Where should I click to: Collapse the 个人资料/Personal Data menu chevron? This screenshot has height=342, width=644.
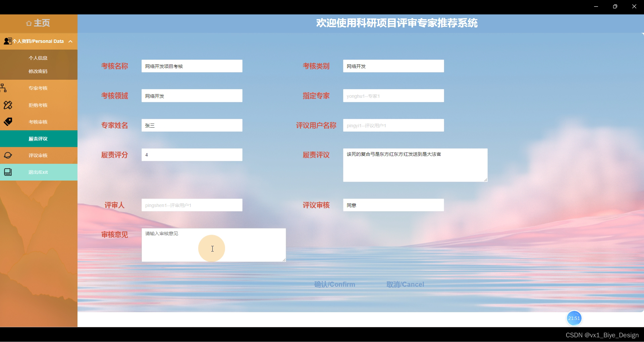click(x=70, y=42)
